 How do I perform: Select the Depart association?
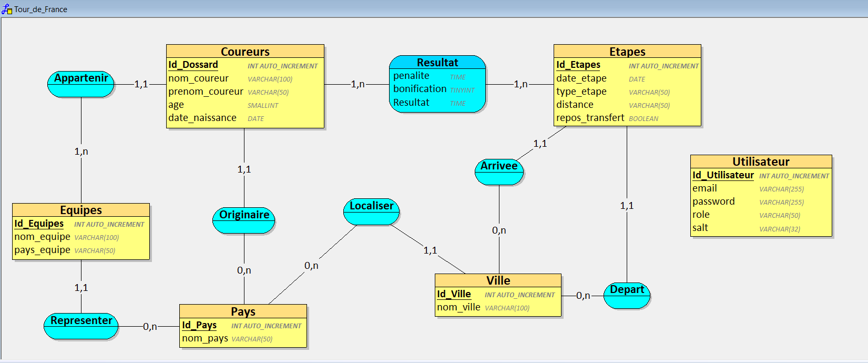627,296
